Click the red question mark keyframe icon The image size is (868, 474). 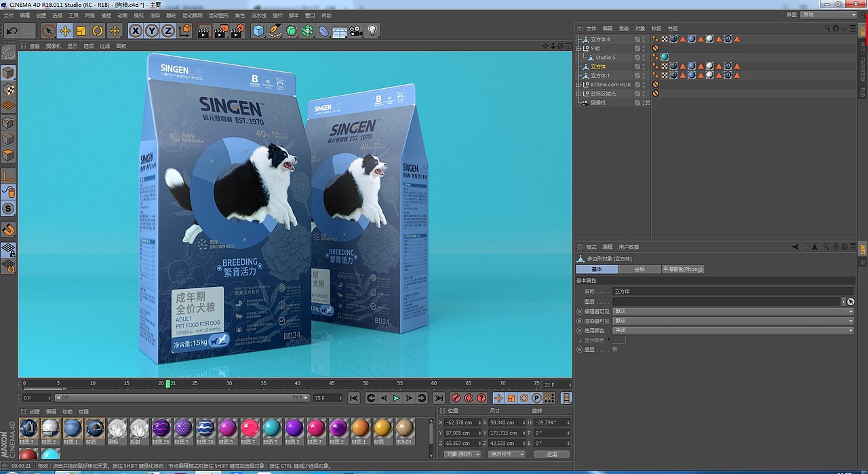[x=481, y=398]
